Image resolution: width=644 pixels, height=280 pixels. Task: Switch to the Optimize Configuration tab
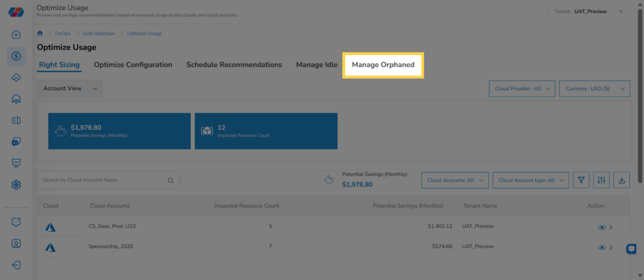point(133,65)
